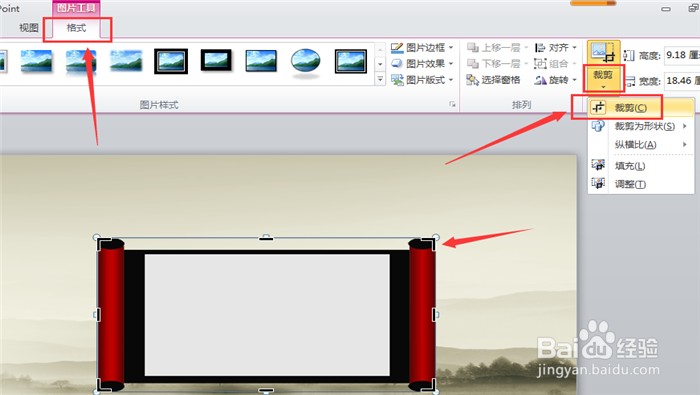The height and width of the screenshot is (395, 700).
Task: Choose 裁剪(C) from the crop menu
Action: click(641, 108)
